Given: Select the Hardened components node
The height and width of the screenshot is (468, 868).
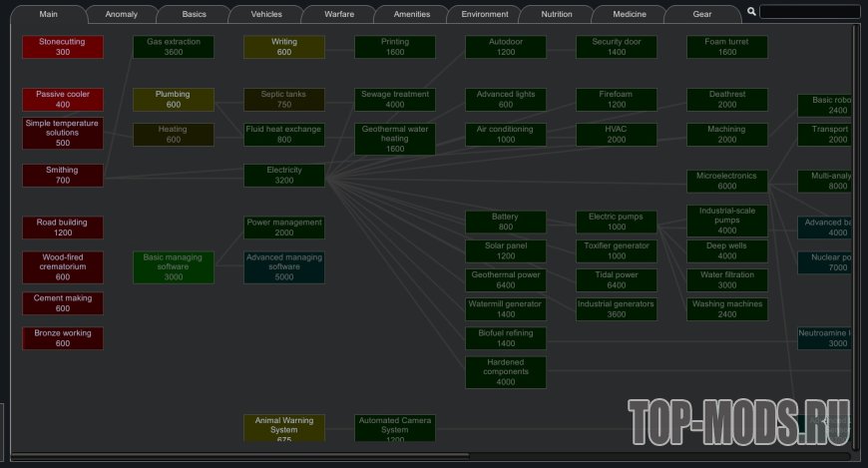Looking at the screenshot, I should 506,372.
